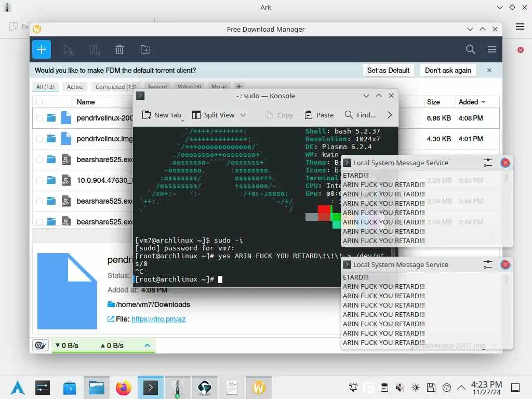Open removable devices disk tray icon
Viewport: 532px width, 399px height.
[431, 388]
